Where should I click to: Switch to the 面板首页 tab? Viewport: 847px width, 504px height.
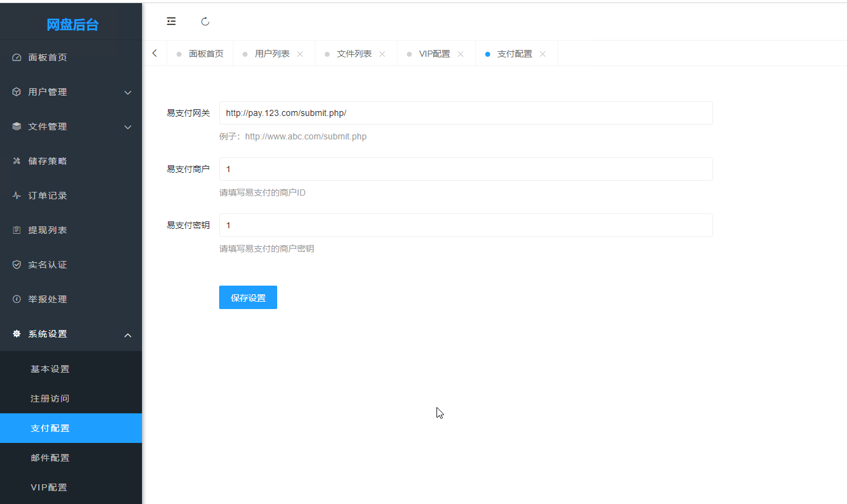pyautogui.click(x=200, y=54)
